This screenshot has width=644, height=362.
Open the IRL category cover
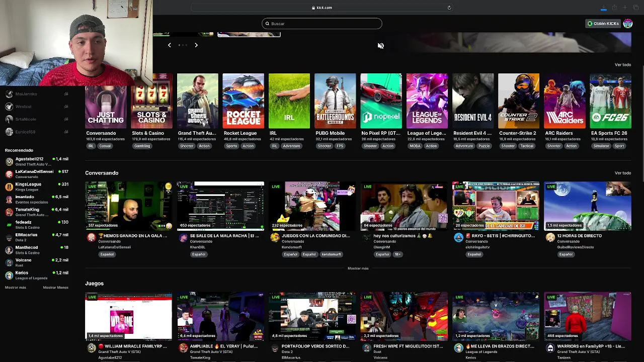click(289, 101)
